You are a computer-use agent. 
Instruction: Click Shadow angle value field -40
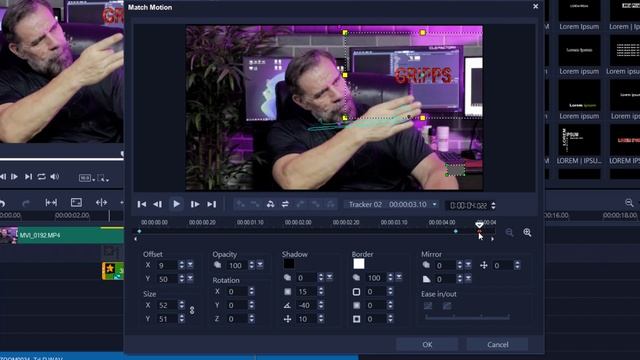[x=307, y=305]
